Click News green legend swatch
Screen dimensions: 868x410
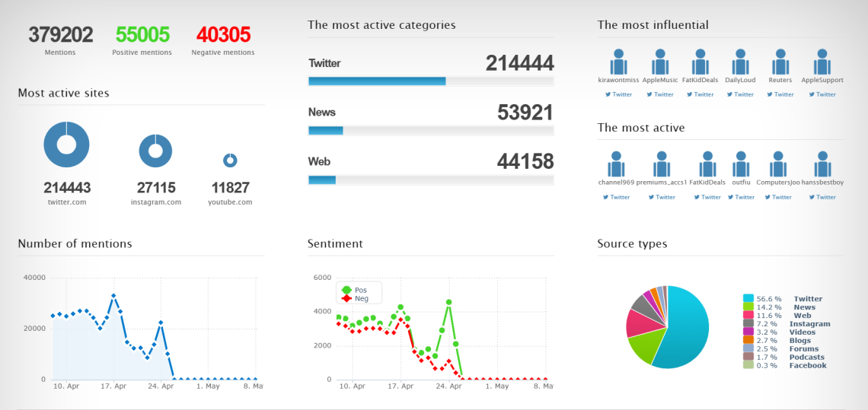[748, 307]
